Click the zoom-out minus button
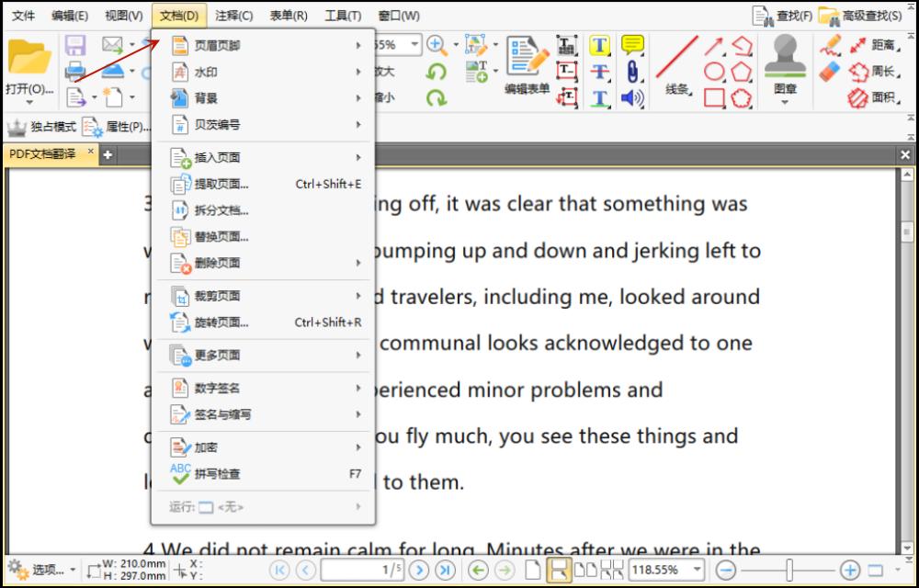 click(x=726, y=570)
